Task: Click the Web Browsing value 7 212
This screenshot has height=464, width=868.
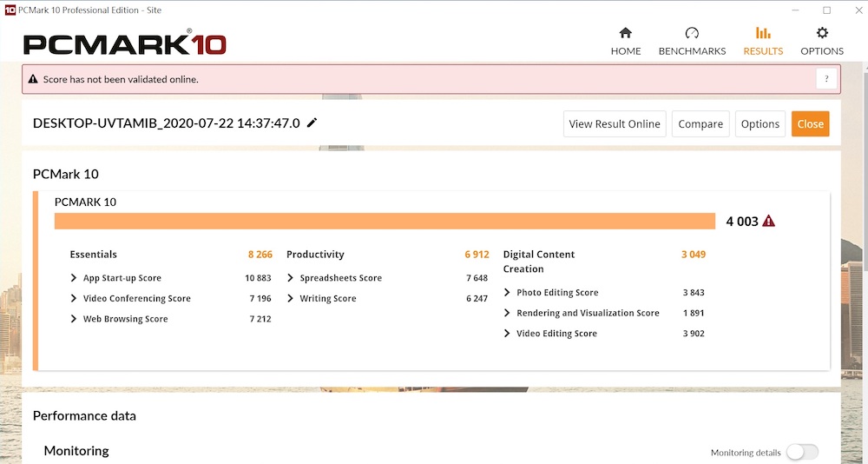Action: point(260,319)
